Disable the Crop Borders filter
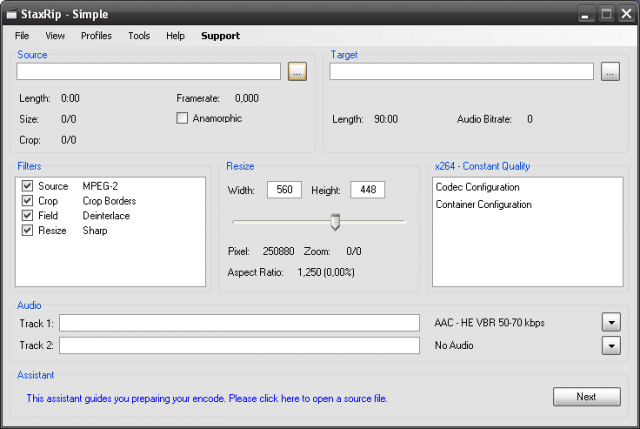 click(x=28, y=201)
